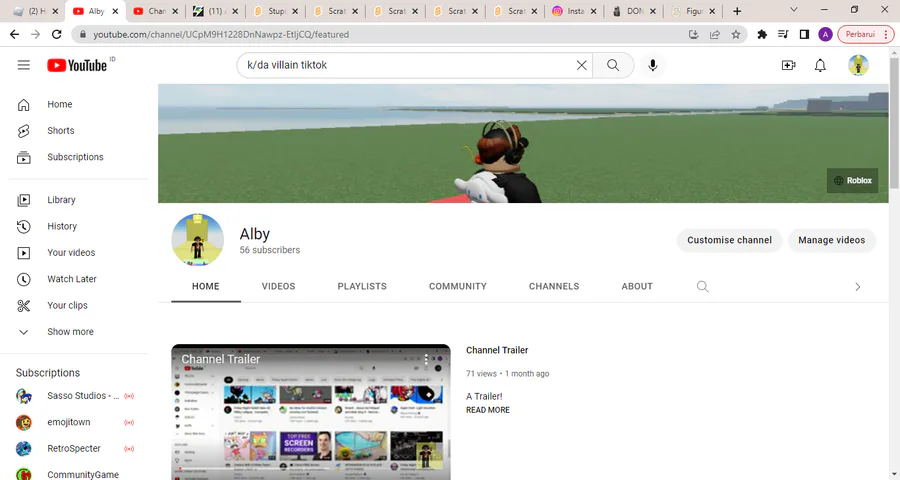Image resolution: width=900 pixels, height=480 pixels.
Task: Open the Chrome three-dot menu in Perbarui
Action: coord(886,34)
